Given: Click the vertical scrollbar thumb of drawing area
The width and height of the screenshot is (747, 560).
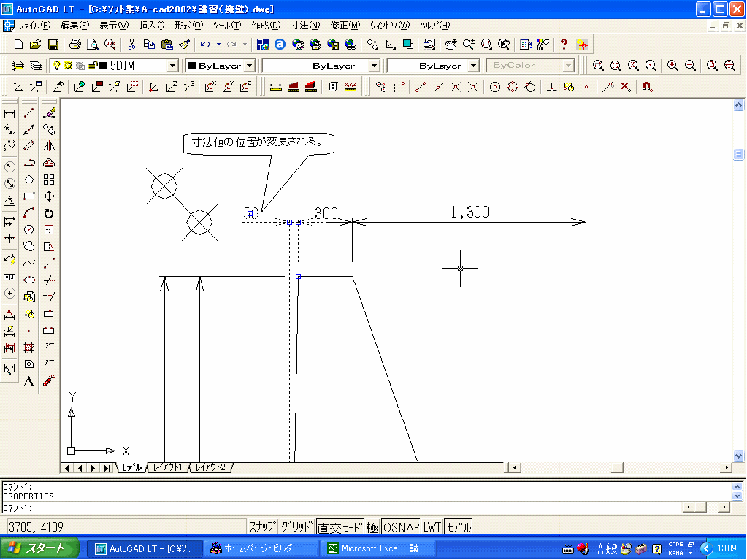Looking at the screenshot, I should (x=738, y=154).
